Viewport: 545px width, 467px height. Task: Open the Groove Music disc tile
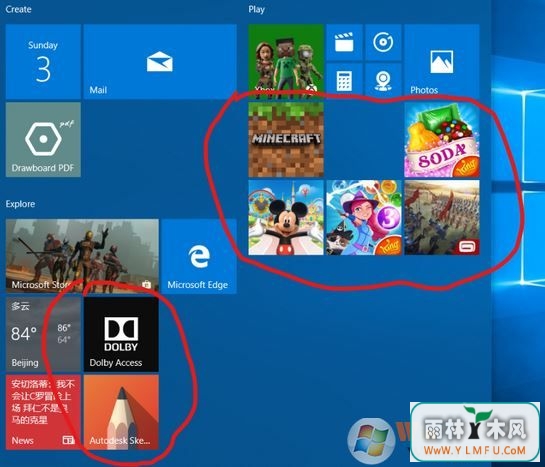383,42
